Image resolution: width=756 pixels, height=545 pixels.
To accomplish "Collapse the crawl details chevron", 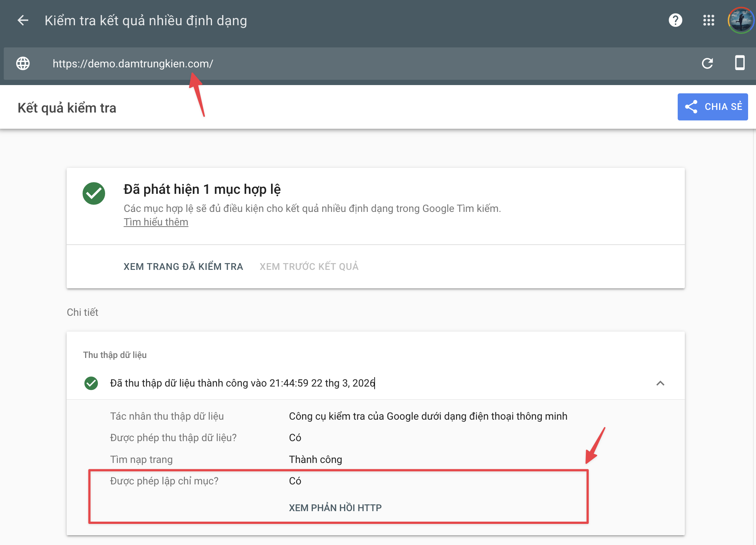I will point(660,383).
